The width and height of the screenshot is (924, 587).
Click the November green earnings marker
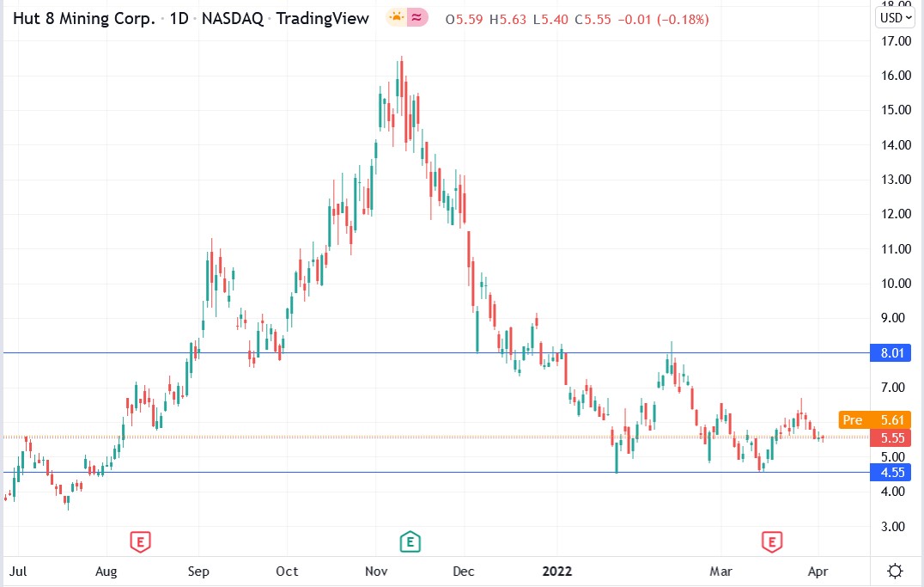pos(410,541)
